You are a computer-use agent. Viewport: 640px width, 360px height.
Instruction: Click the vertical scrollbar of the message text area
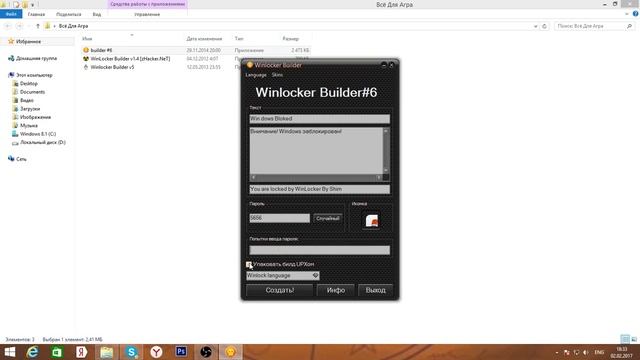386,151
